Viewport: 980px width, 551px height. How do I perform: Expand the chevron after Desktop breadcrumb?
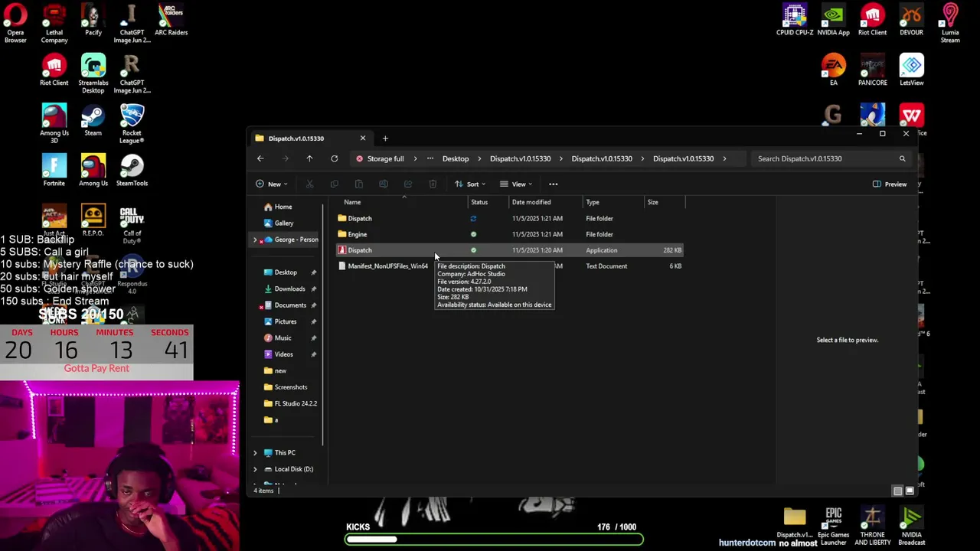pos(480,158)
